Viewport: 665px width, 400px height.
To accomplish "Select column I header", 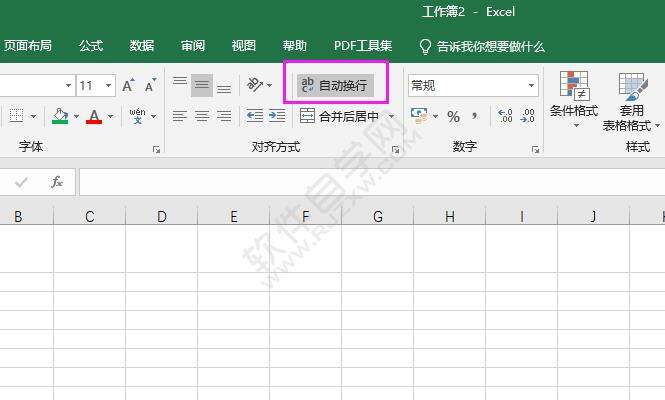I will [x=521, y=216].
